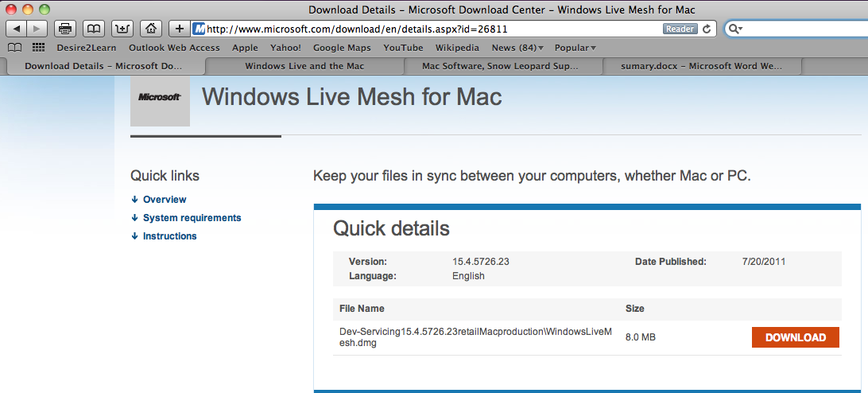
Task: Toggle the Reader view button
Action: [x=679, y=29]
